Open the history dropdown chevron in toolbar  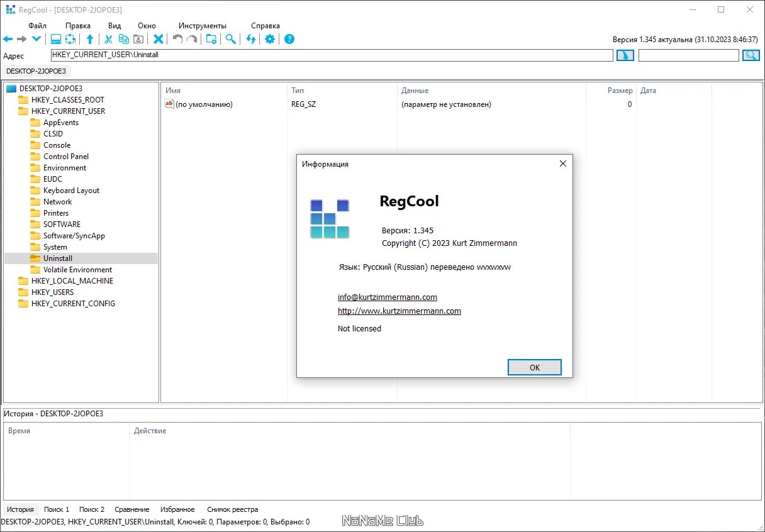(36, 39)
